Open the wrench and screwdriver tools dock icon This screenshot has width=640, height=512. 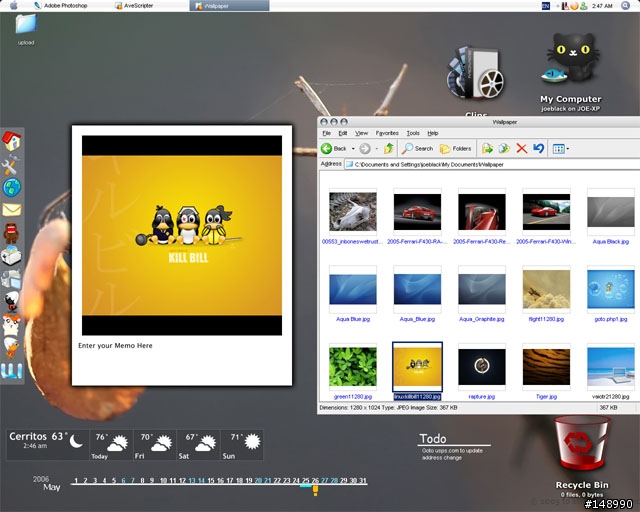(x=10, y=165)
